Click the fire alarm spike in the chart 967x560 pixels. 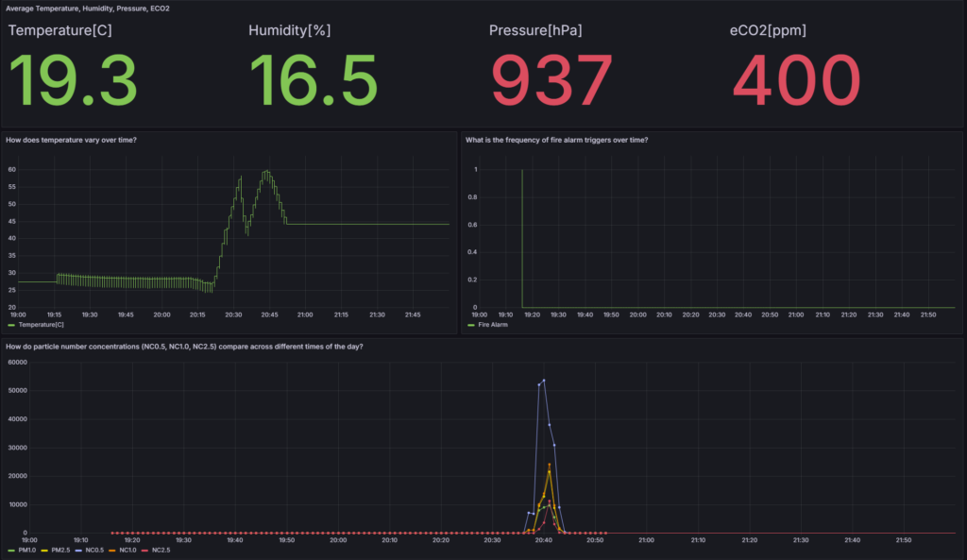point(521,236)
